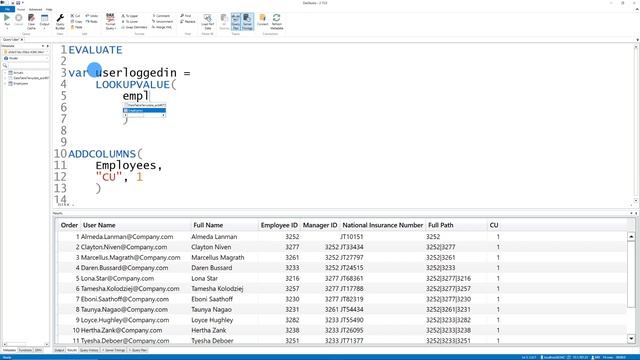The width and height of the screenshot is (640, 360).
Task: Sort by the Full Name column header
Action: (x=208, y=225)
